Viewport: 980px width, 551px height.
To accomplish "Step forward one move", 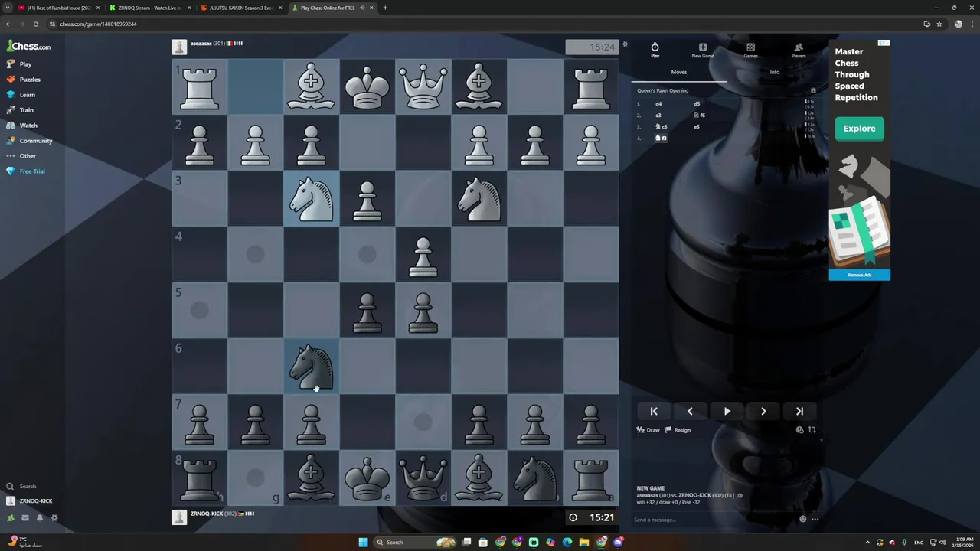I will (763, 411).
